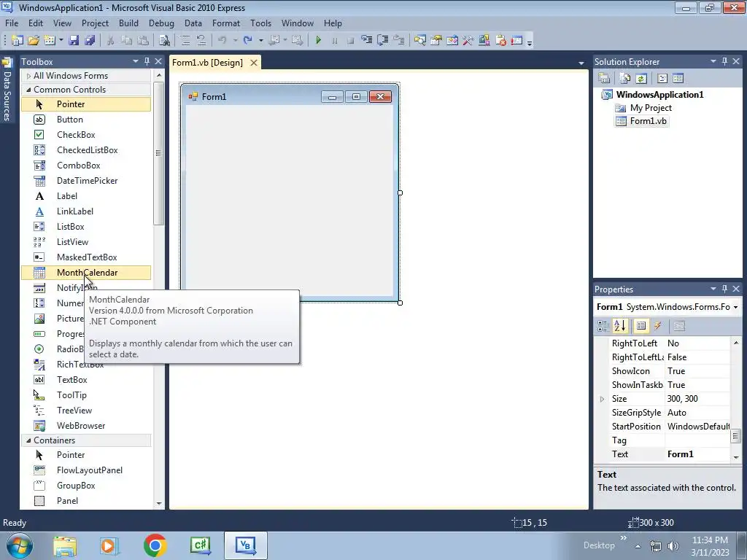This screenshot has width=747, height=560.
Task: Collapse the Common Controls group
Action: pos(28,90)
